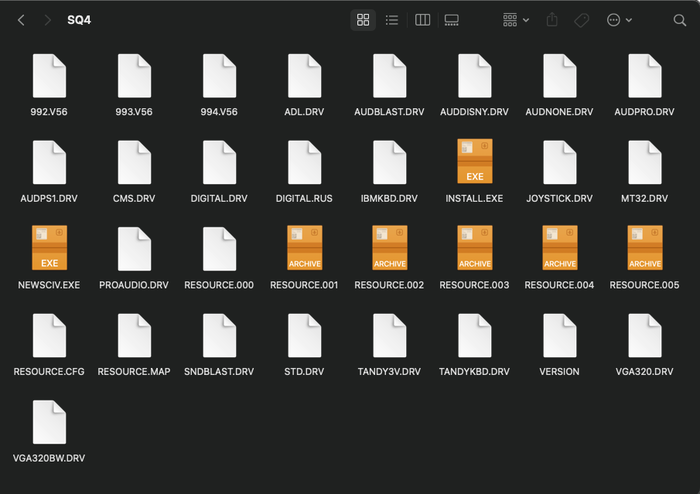
Task: Select the INSTALL.EXE file
Action: (474, 162)
